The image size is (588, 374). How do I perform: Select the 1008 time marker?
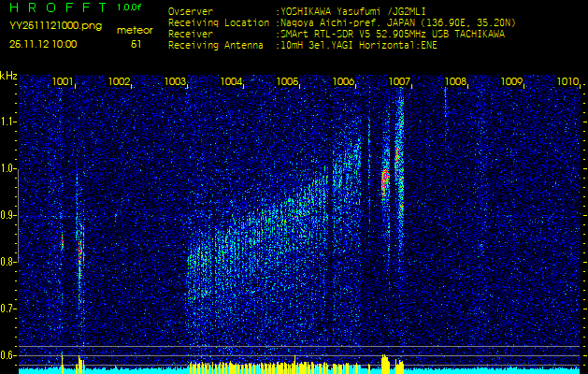coord(455,81)
